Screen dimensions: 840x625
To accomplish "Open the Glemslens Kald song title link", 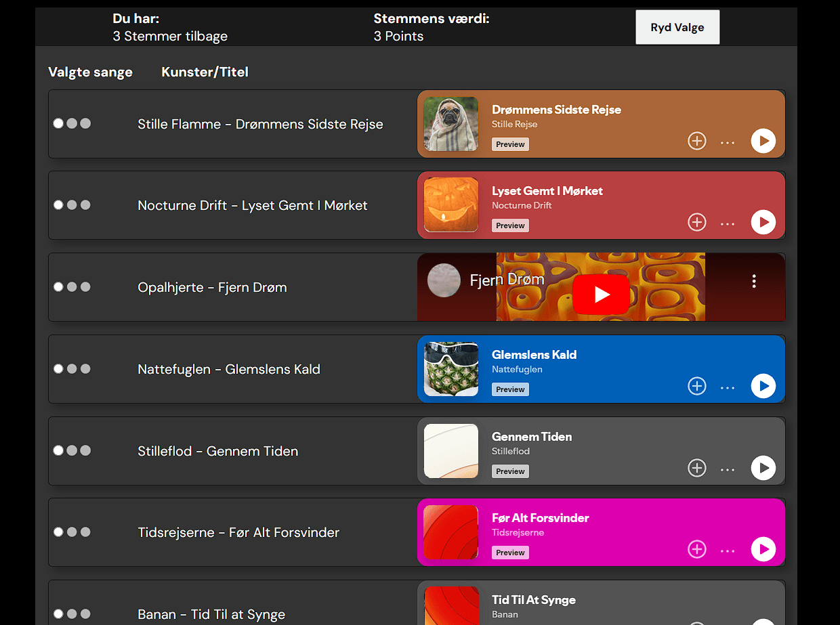I will [x=534, y=355].
